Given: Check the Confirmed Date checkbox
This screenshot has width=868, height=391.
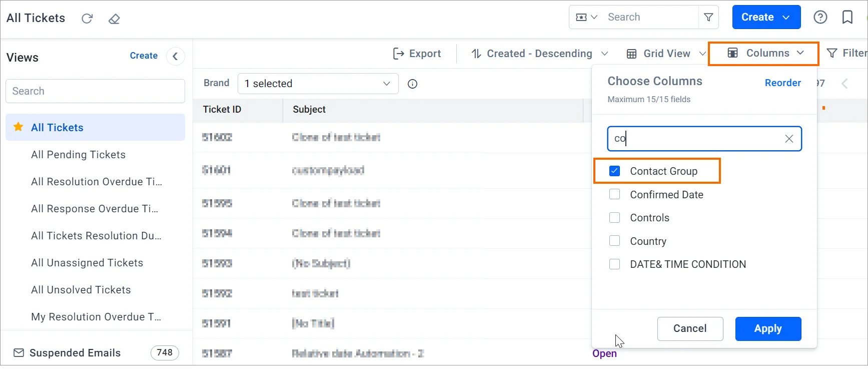Looking at the screenshot, I should click(615, 194).
